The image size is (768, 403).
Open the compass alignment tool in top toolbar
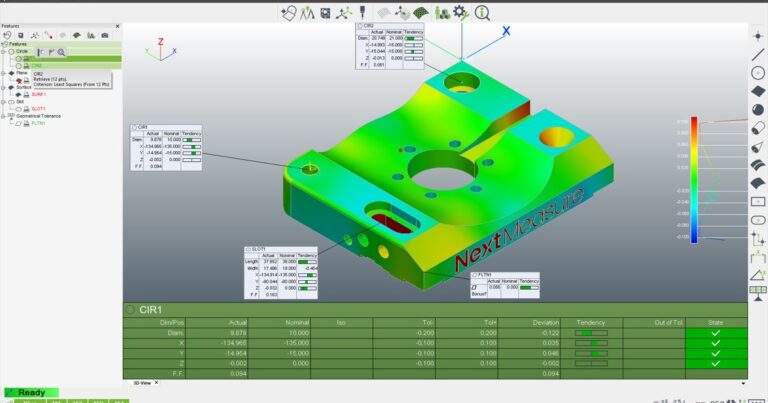[x=307, y=13]
